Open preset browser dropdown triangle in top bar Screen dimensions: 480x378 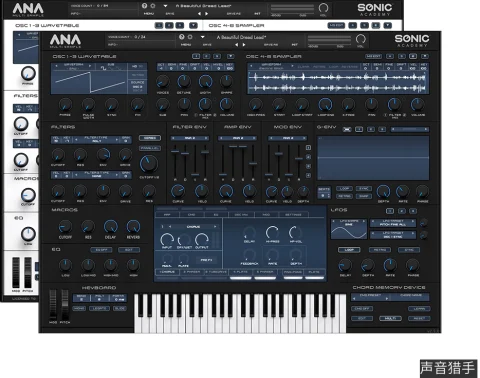tap(202, 37)
